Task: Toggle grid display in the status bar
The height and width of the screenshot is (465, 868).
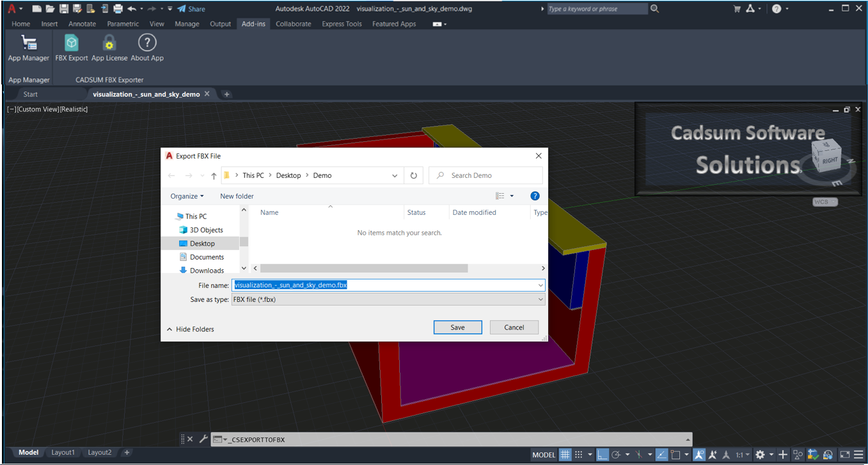Action: [x=565, y=454]
